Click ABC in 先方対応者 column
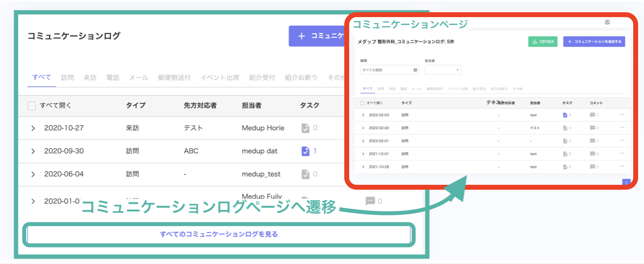The width and height of the screenshot is (644, 264). pos(191,151)
